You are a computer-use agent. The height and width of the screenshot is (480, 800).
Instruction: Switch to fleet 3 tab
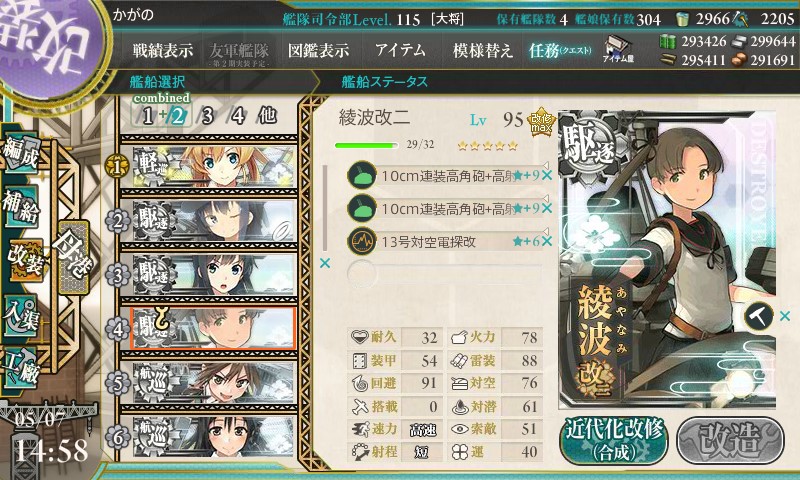pos(207,116)
